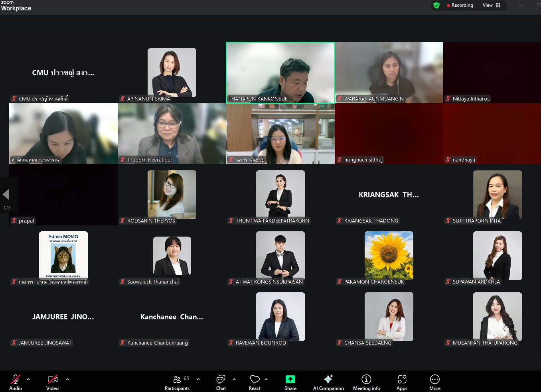Click the green encryption shield icon
This screenshot has width=541, height=392.
point(436,5)
